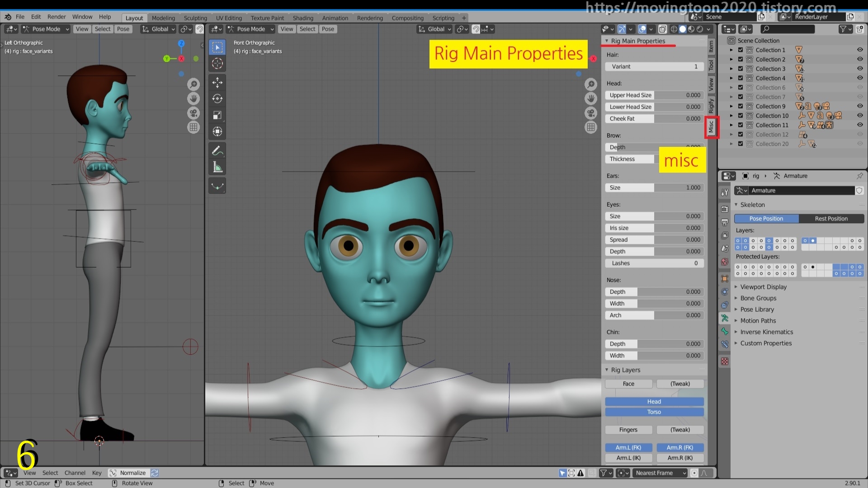Select the Cursor tool

[x=217, y=64]
